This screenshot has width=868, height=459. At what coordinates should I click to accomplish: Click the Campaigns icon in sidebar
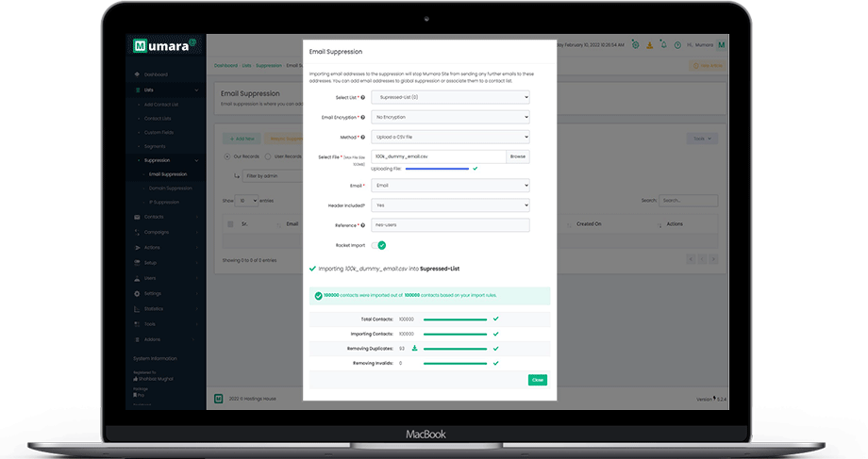(137, 232)
